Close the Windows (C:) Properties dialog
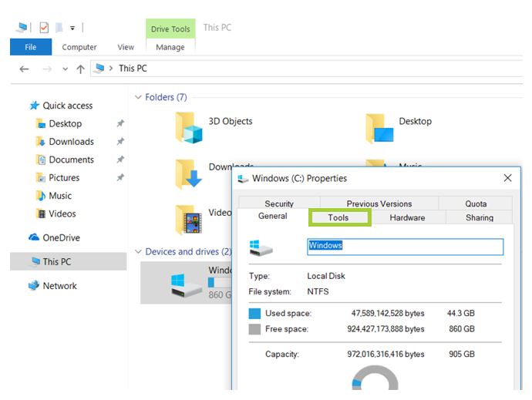 click(x=507, y=178)
